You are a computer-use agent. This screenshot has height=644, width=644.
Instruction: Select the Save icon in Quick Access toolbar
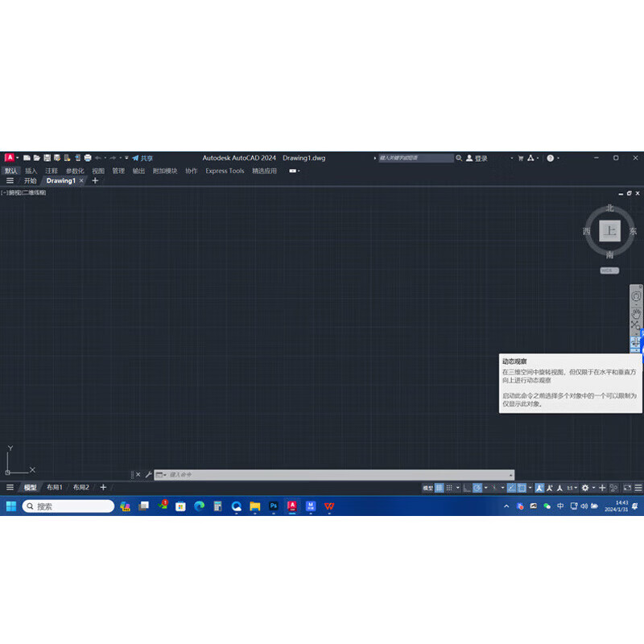(x=47, y=158)
